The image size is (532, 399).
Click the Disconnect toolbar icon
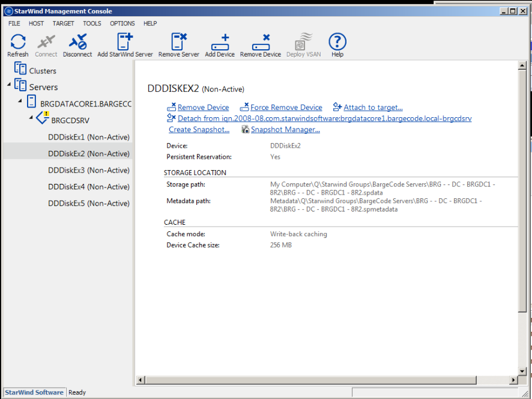(77, 42)
